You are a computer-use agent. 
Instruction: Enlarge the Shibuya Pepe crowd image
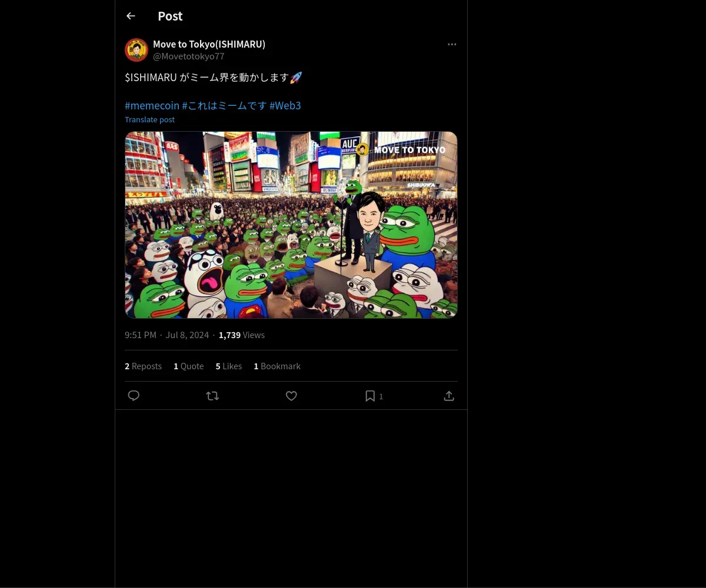[291, 225]
